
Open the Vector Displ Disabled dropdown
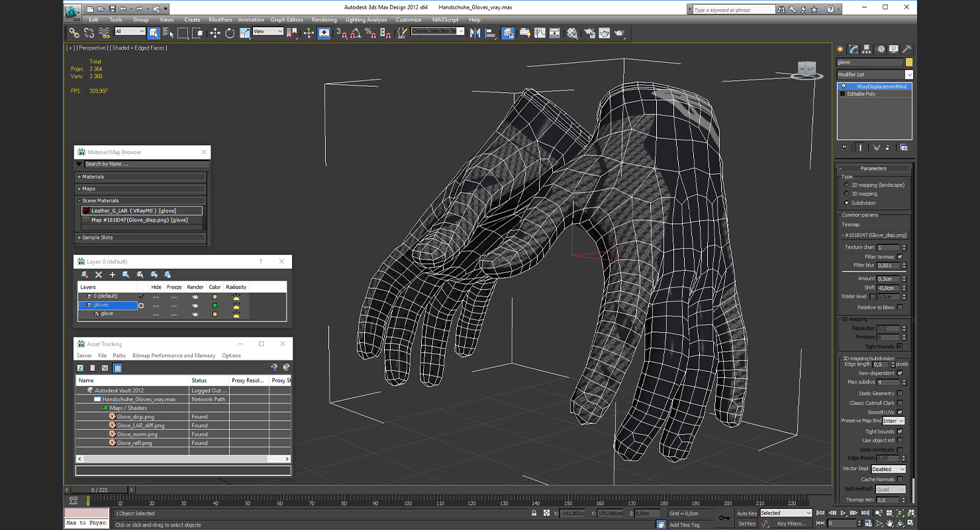coord(889,469)
